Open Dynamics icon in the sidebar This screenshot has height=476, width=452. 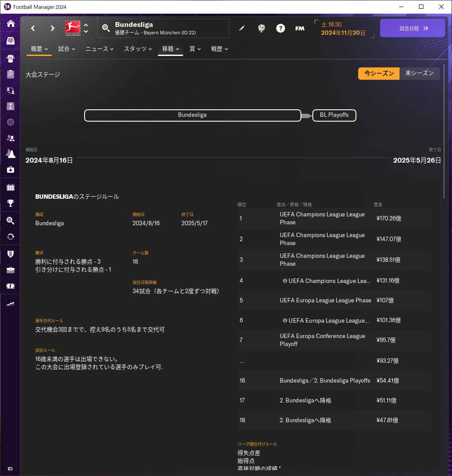pos(11,90)
